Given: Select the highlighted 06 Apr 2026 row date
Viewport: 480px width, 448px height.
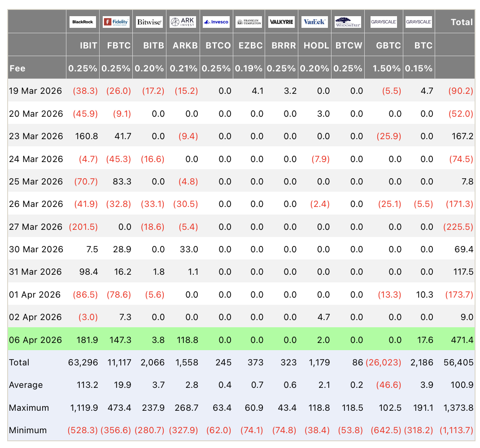Looking at the screenshot, I should [35, 340].
